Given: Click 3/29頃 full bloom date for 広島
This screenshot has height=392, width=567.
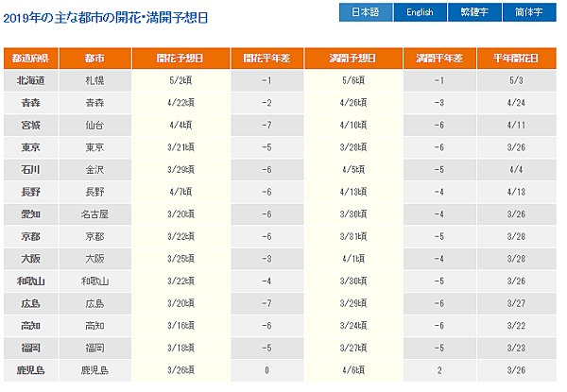Looking at the screenshot, I should pos(353,303).
